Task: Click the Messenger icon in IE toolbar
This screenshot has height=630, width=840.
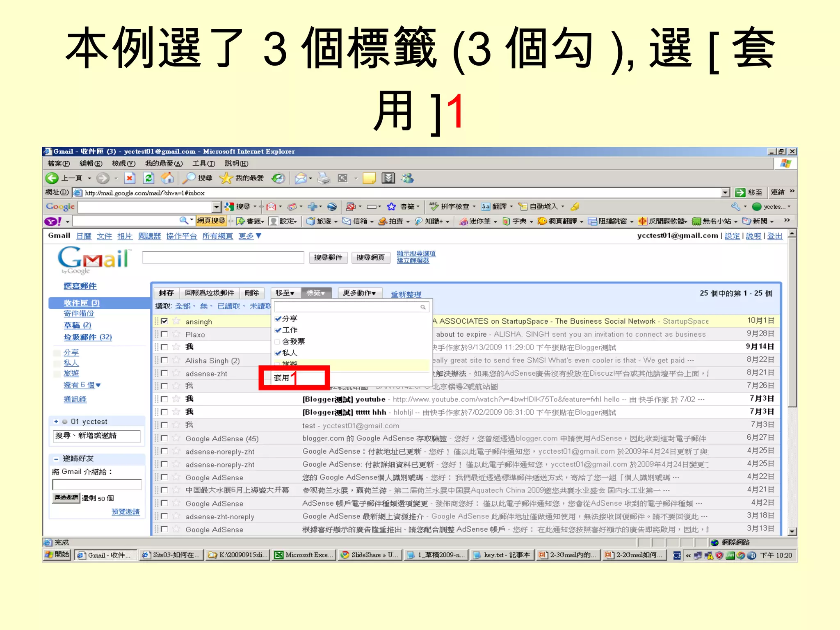Action: click(x=408, y=178)
